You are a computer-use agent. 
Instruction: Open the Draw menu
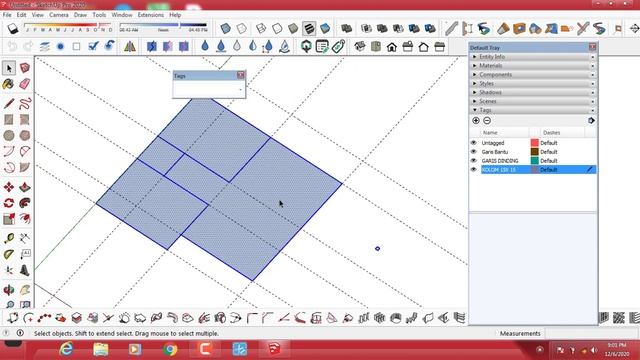point(80,15)
